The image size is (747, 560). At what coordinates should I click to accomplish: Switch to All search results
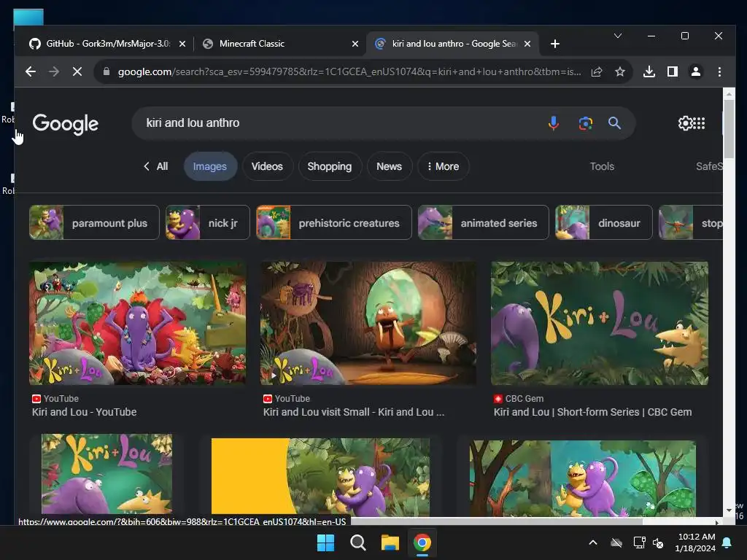point(156,166)
